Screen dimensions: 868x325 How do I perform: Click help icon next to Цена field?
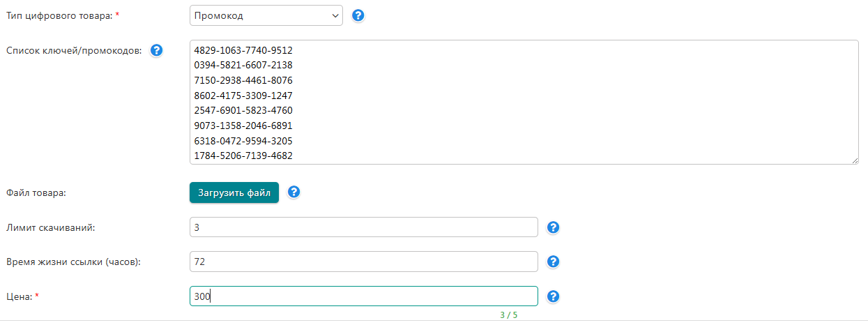click(x=553, y=296)
